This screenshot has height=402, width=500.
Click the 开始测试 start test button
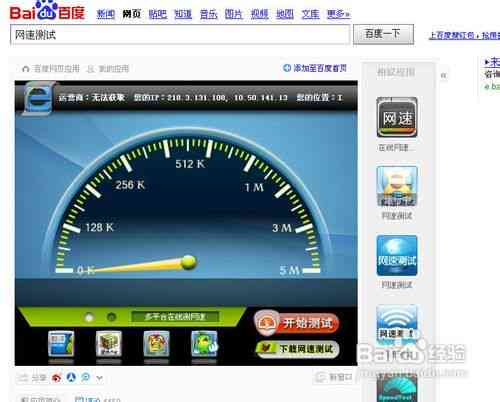297,323
